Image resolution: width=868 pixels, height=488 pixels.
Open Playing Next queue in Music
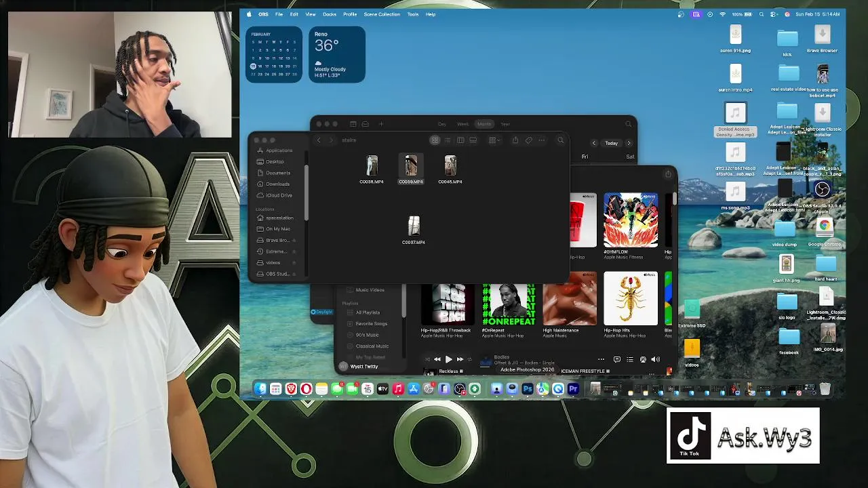click(x=630, y=359)
